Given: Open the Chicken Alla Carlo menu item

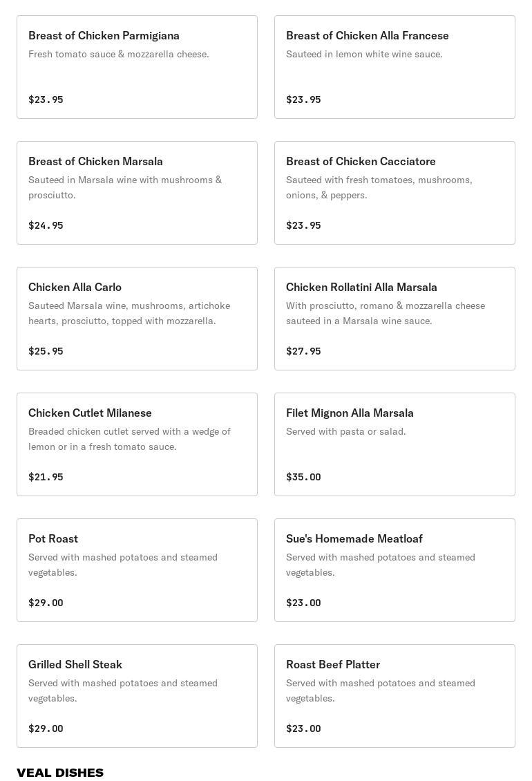Looking at the screenshot, I should coord(137,319).
